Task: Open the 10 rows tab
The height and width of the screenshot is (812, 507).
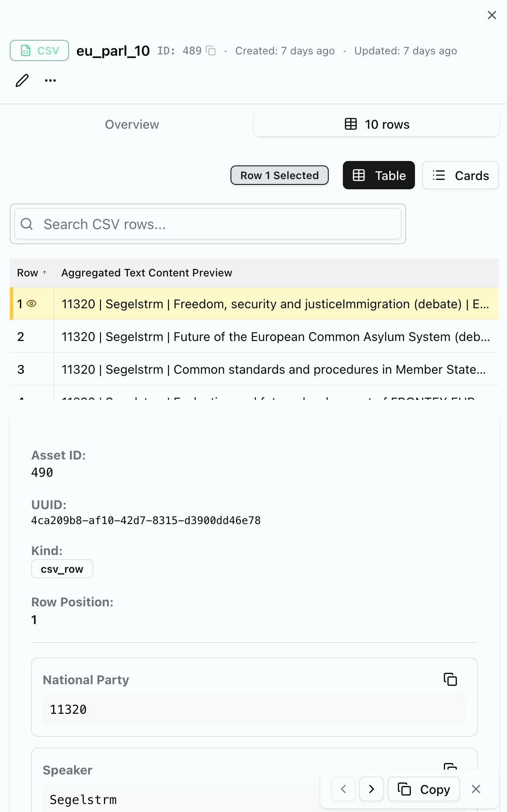Action: [x=376, y=125]
